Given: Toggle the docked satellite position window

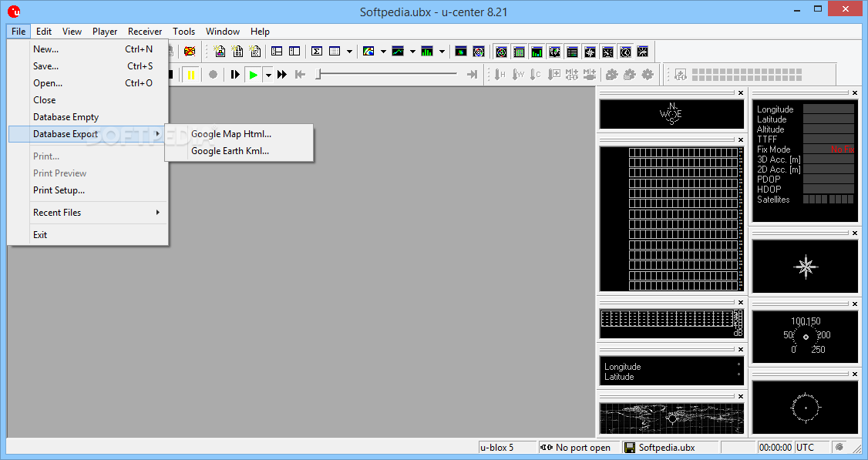Looking at the screenshot, I should click(502, 52).
